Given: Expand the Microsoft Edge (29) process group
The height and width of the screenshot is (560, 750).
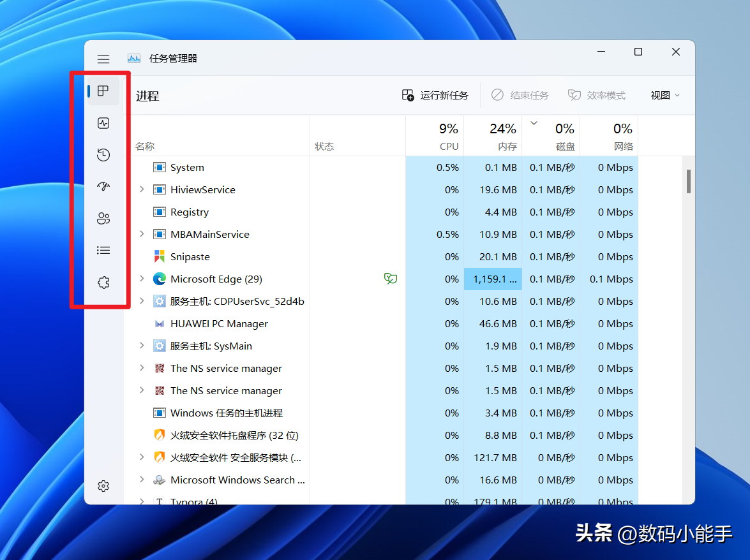Looking at the screenshot, I should click(142, 279).
